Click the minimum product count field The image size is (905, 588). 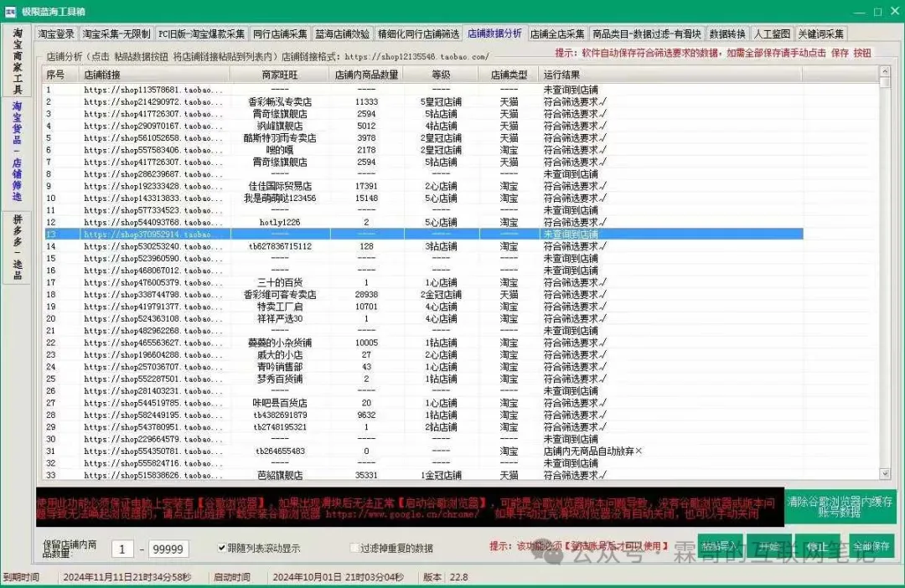[123, 549]
